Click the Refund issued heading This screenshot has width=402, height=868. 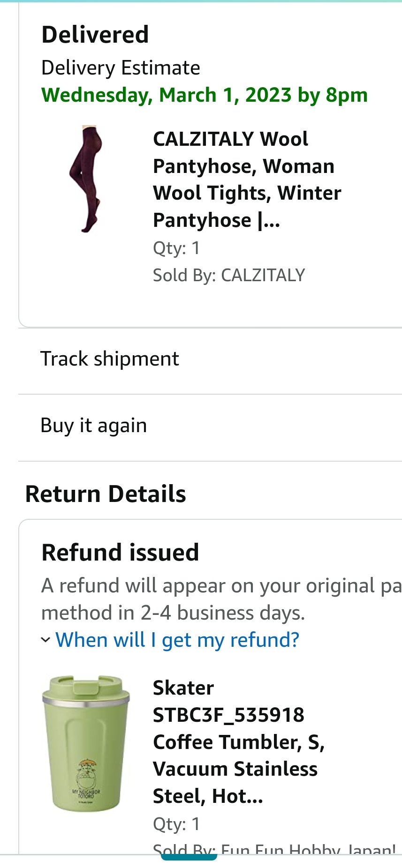(x=120, y=553)
